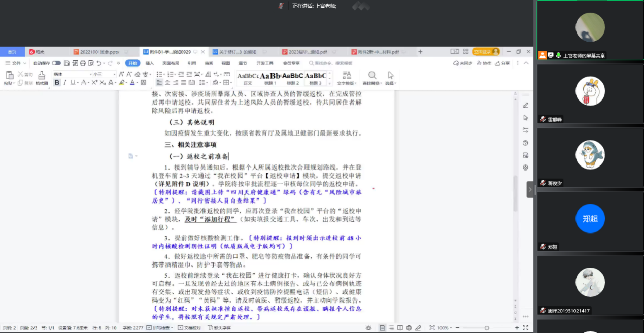Switch to Reading view in status bar
The height and width of the screenshot is (333, 644).
coord(399,328)
